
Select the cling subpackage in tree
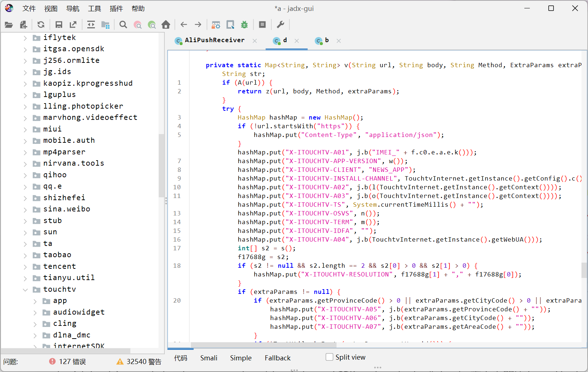click(x=65, y=323)
